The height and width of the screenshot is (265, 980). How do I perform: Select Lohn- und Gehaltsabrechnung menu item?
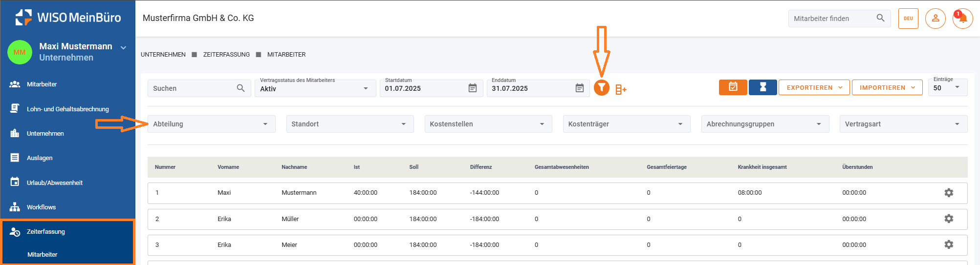coord(67,109)
